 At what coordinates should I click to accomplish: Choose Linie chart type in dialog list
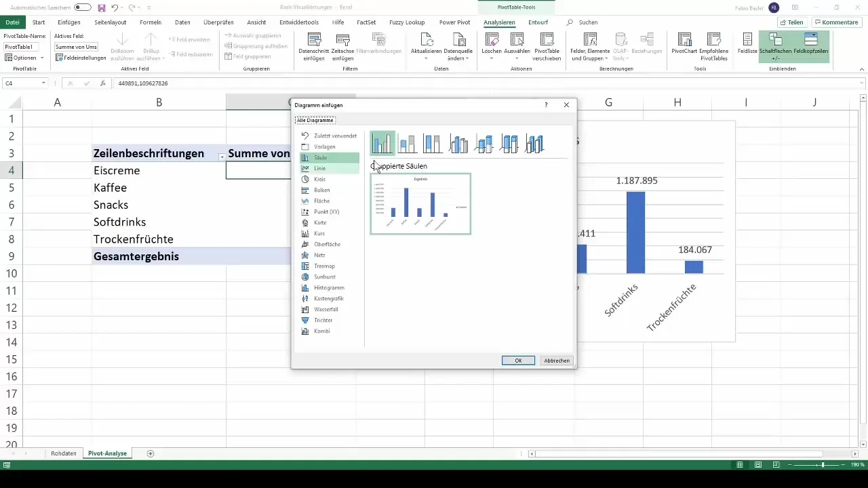(329, 168)
